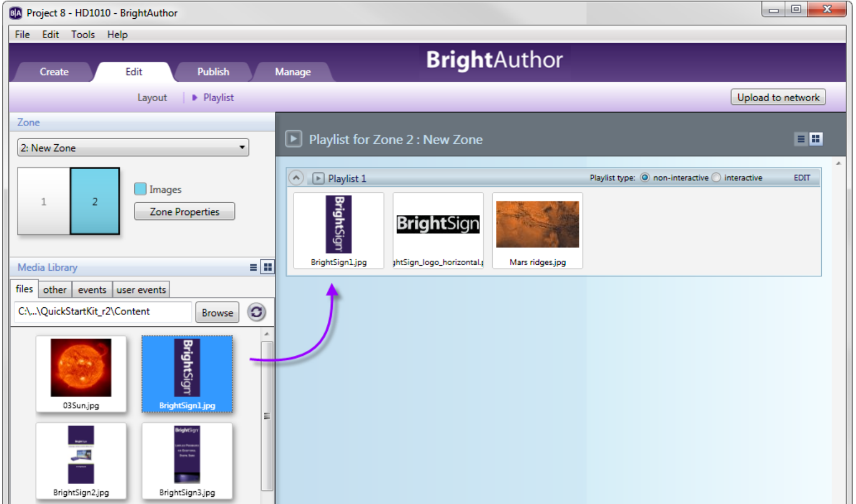
Task: Go to the Layout sub-view
Action: tap(152, 97)
